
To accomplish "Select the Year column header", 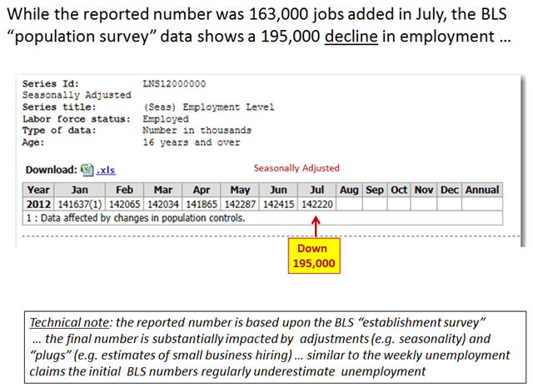I will tap(38, 190).
